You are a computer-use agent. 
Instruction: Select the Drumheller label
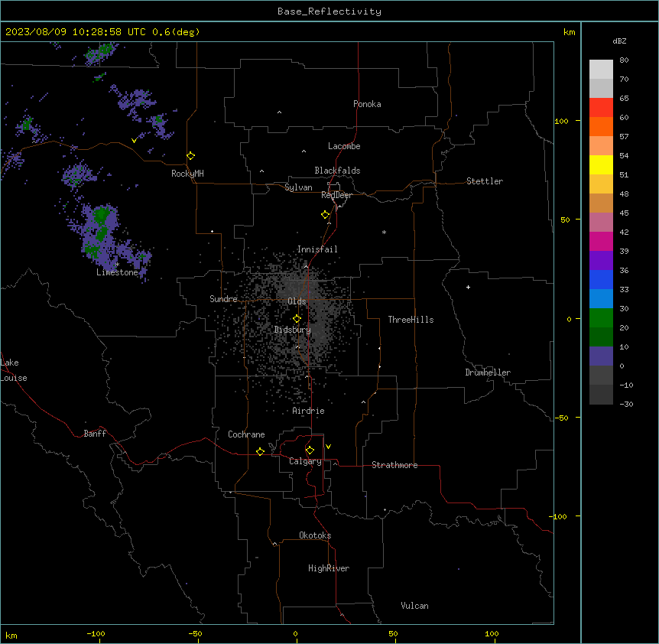[488, 372]
